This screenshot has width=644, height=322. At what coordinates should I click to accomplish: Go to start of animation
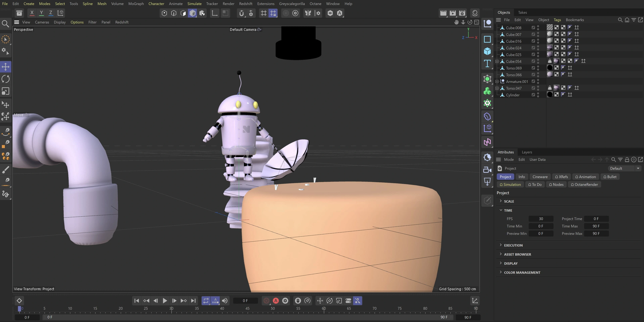click(x=136, y=301)
